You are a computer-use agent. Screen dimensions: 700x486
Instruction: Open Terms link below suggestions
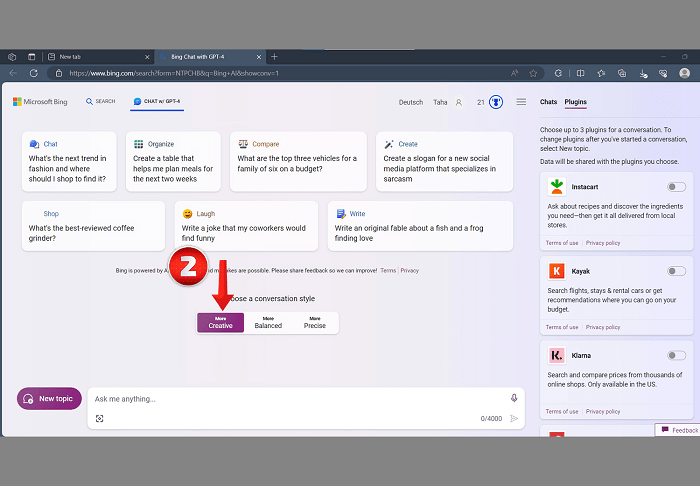[x=388, y=270]
